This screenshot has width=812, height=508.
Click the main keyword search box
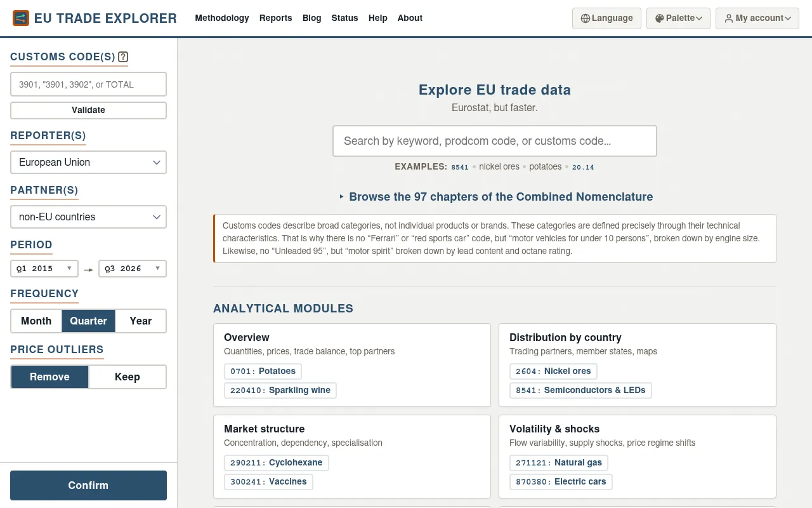pos(495,141)
